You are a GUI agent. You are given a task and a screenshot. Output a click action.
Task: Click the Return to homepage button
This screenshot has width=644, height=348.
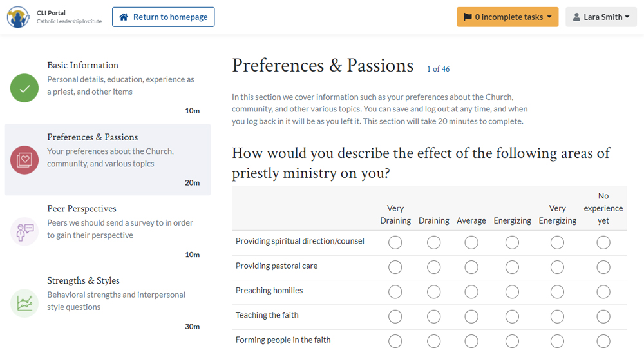point(164,17)
